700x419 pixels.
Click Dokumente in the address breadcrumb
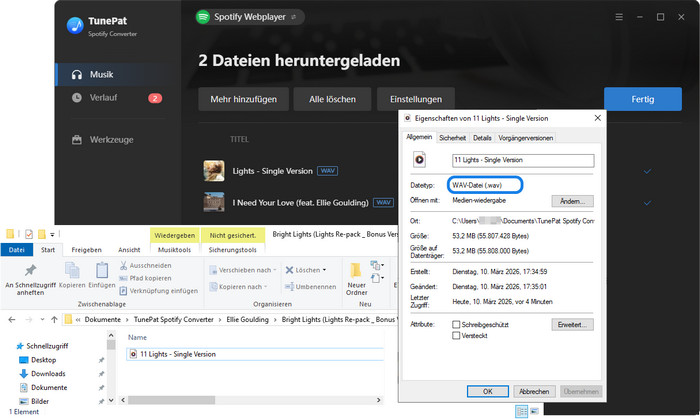[103, 319]
